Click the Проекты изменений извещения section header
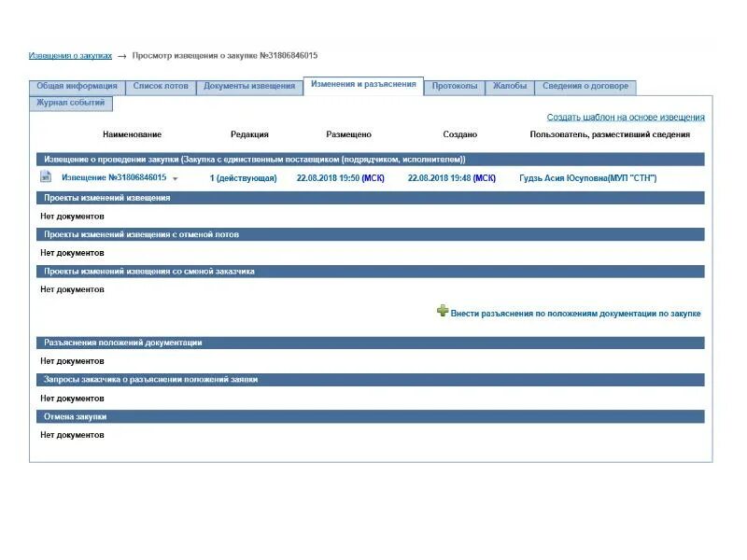 coord(370,198)
